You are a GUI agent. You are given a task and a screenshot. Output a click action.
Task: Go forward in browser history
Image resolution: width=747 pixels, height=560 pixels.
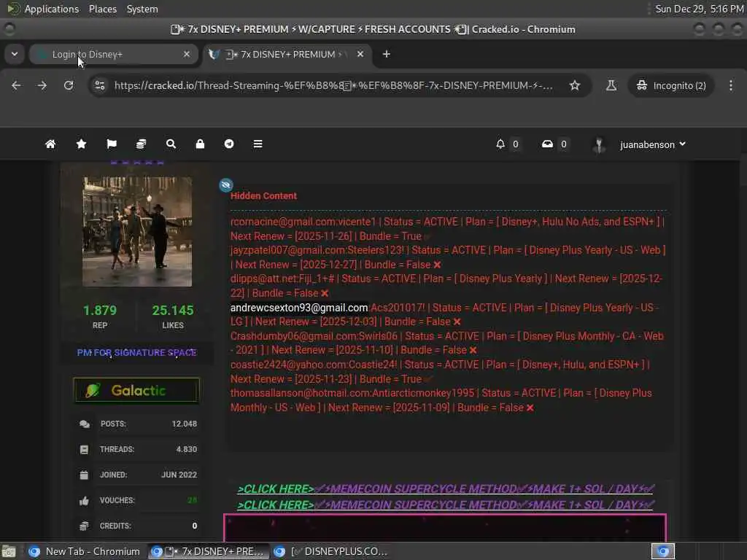tap(42, 85)
